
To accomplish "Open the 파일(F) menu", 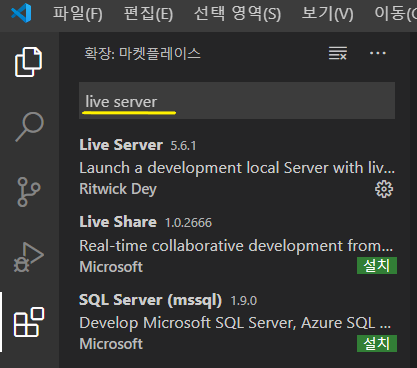I will coord(78,13).
